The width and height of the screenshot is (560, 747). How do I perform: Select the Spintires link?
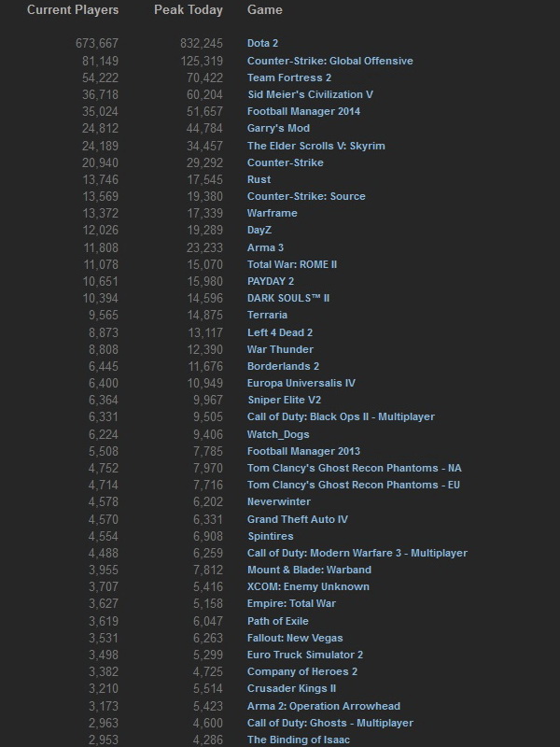point(270,536)
